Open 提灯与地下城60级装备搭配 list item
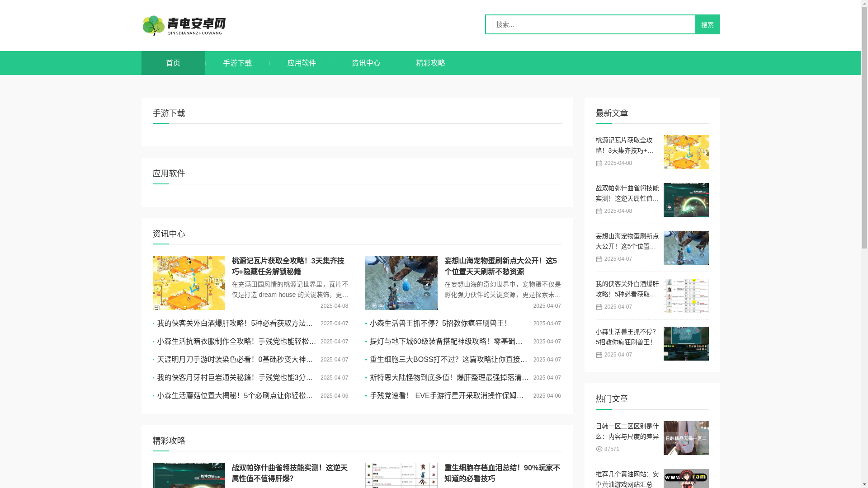868x488 pixels. click(446, 342)
